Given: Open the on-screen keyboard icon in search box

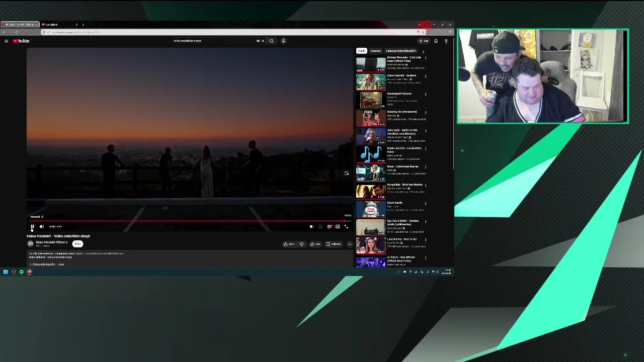Looking at the screenshot, I should [x=258, y=41].
